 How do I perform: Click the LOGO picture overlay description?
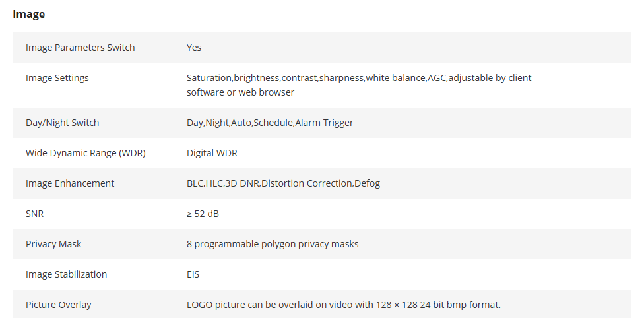click(x=344, y=305)
